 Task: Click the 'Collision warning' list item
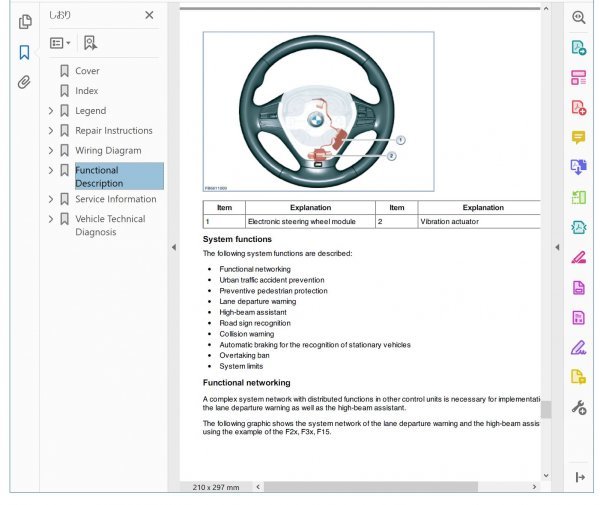coord(247,334)
